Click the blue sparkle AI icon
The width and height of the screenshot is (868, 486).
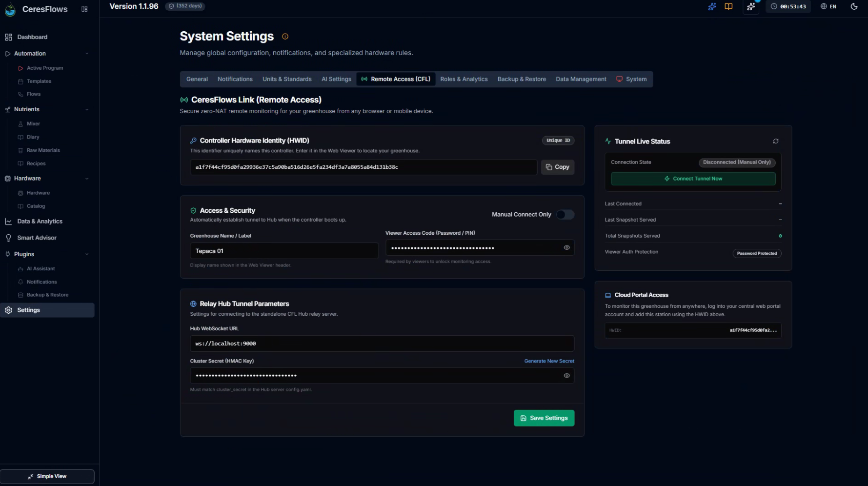pyautogui.click(x=712, y=6)
